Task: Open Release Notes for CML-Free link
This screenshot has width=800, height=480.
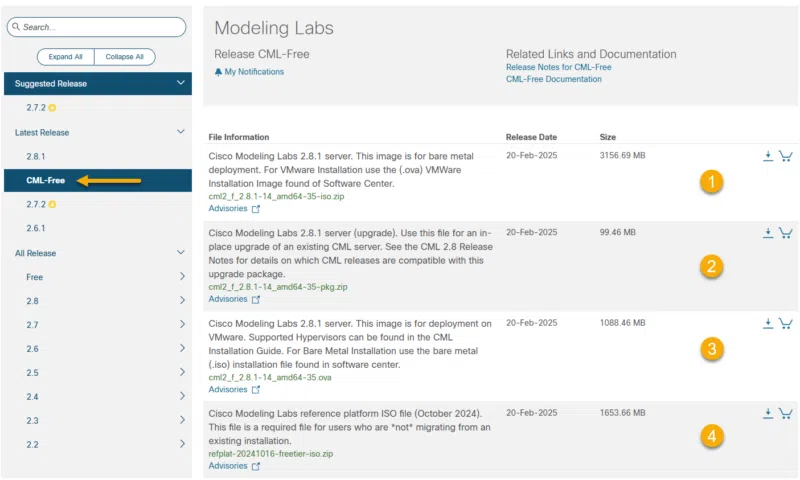Action: point(558,67)
